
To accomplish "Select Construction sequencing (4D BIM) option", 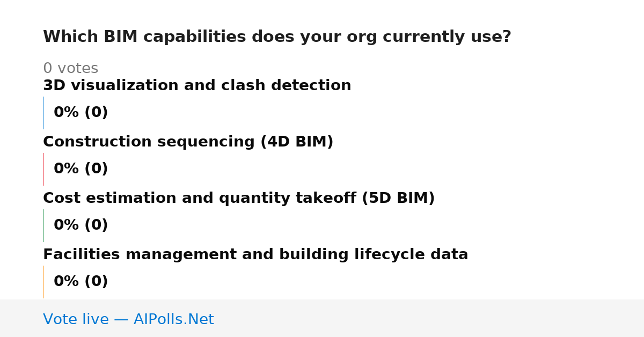I will click(188, 142).
